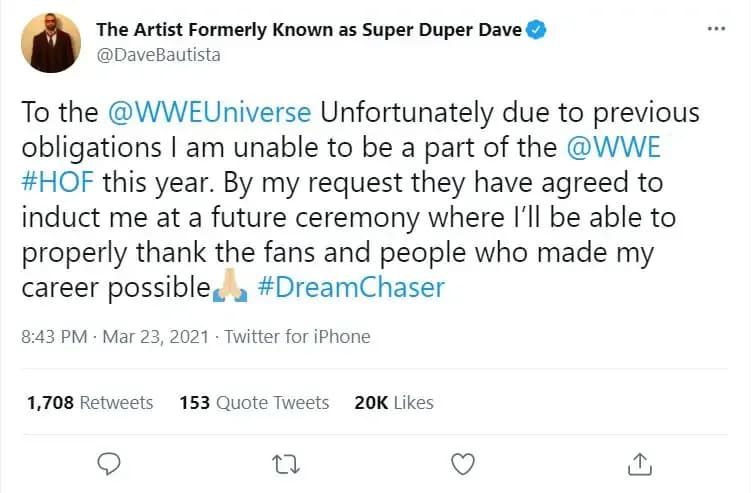Like the tweet with the heart icon

(462, 463)
